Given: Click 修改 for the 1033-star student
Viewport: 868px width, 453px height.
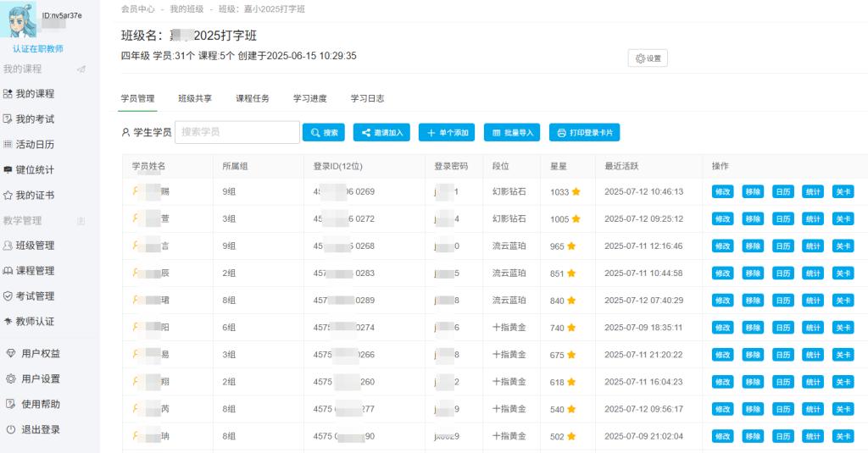Looking at the screenshot, I should click(x=722, y=192).
